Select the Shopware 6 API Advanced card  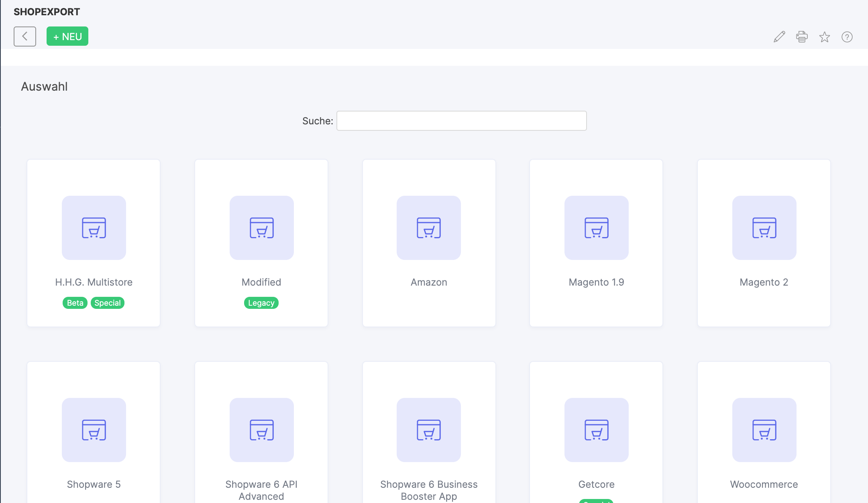pyautogui.click(x=261, y=430)
